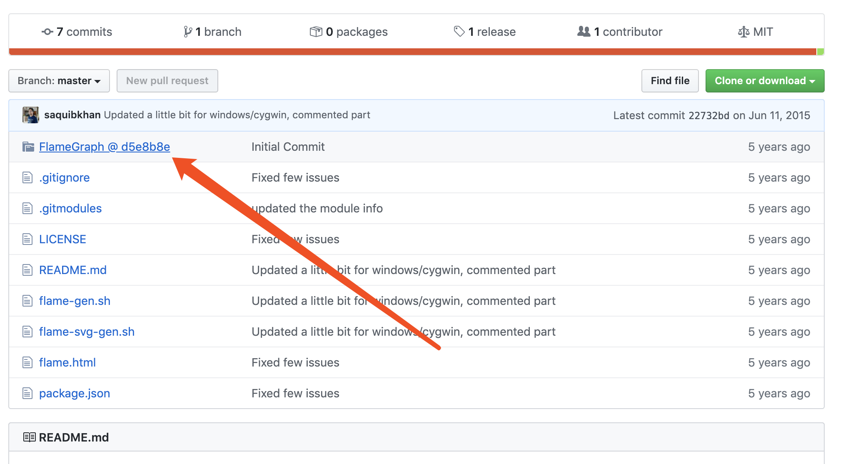Open the 1 contributor tab
Viewport: 868px width, 464px height.
[x=628, y=32]
